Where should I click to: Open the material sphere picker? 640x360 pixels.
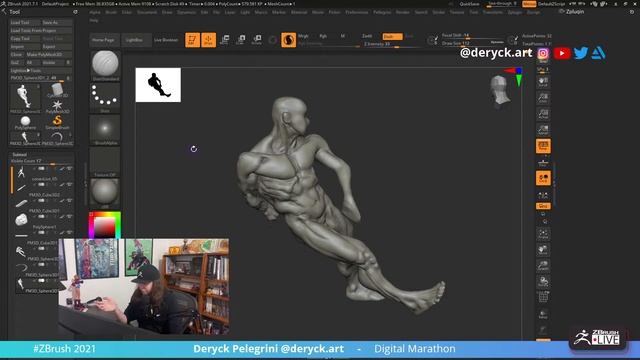click(105, 193)
